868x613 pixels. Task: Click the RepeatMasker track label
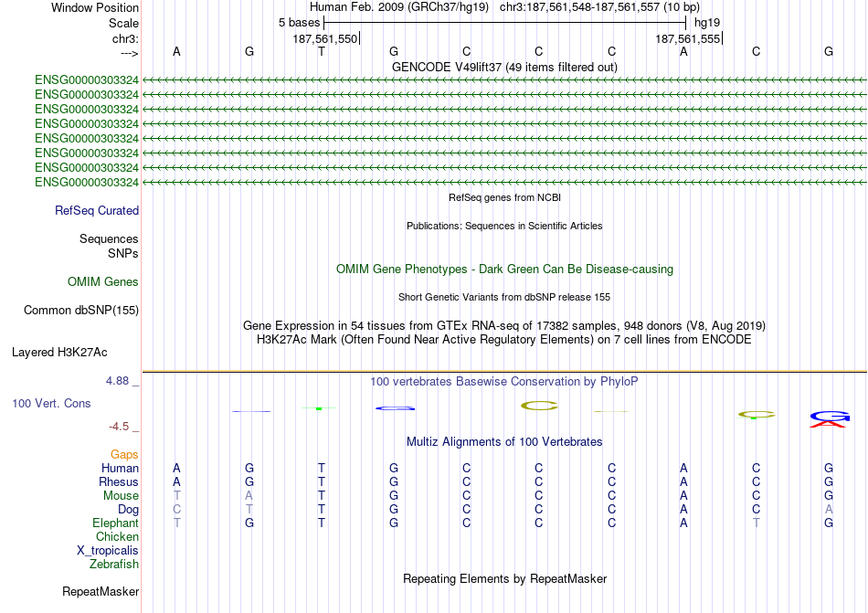101,592
